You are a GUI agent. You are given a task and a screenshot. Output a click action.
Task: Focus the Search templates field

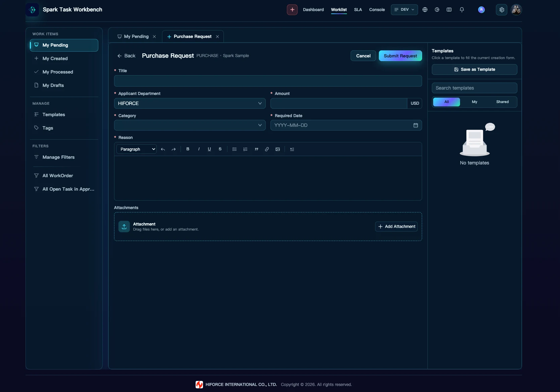pos(474,88)
